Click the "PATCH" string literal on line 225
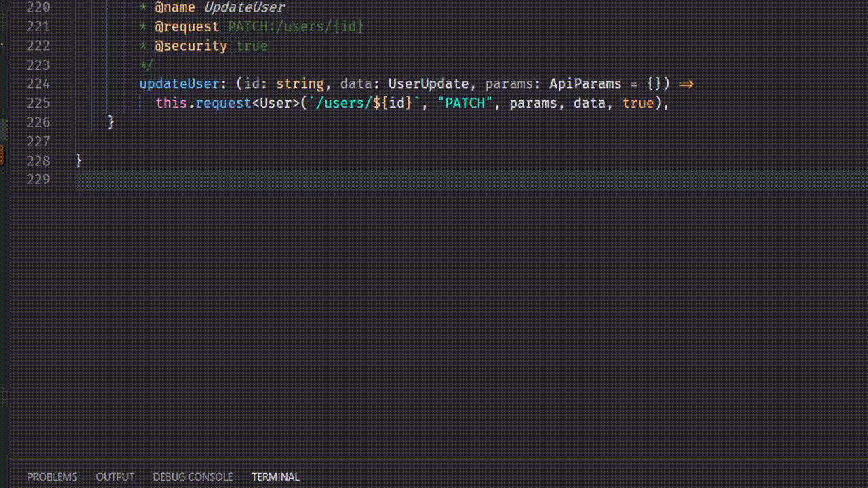Screen dimensions: 868x488 (465, 103)
